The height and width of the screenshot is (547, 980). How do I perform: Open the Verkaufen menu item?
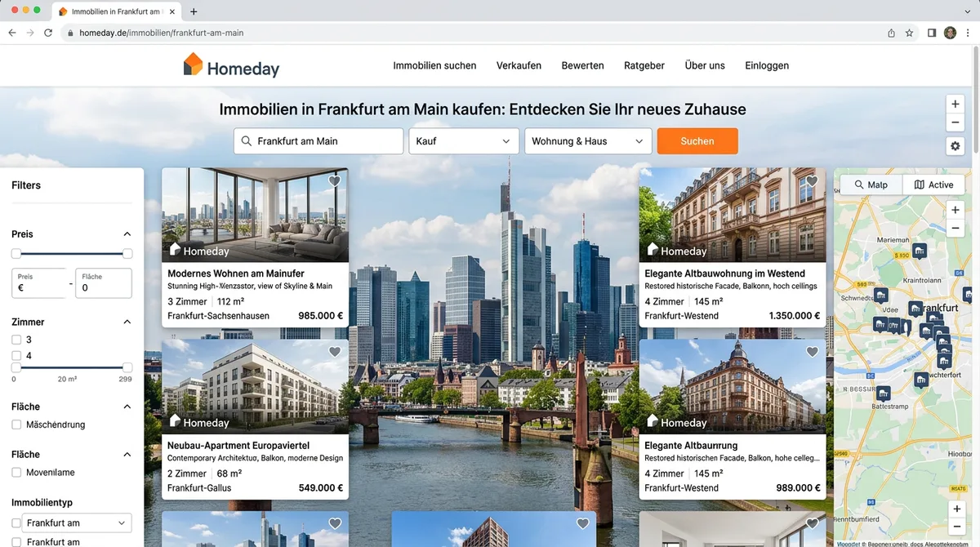tap(519, 65)
